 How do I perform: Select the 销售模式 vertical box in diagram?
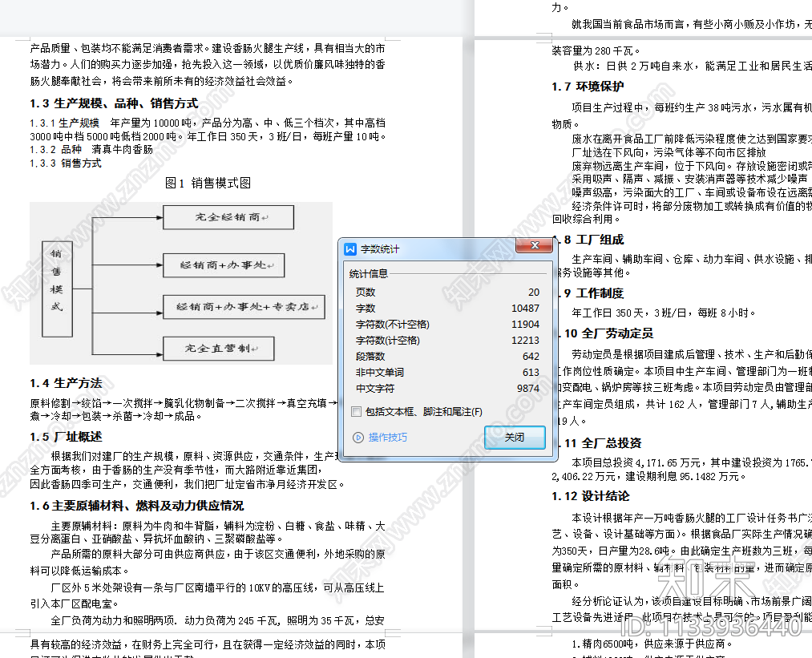pos(57,289)
